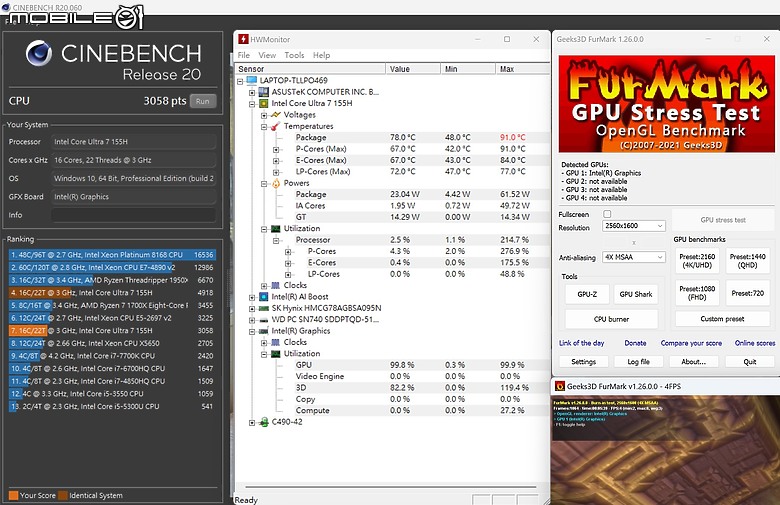Click the Intel(R) Graphics card icon
This screenshot has width=780, height=505.
click(264, 331)
